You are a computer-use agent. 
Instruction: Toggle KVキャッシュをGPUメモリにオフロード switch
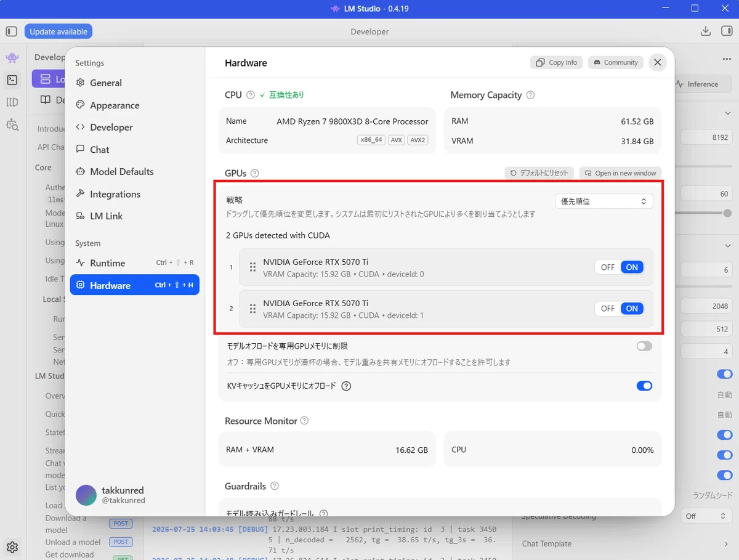644,386
